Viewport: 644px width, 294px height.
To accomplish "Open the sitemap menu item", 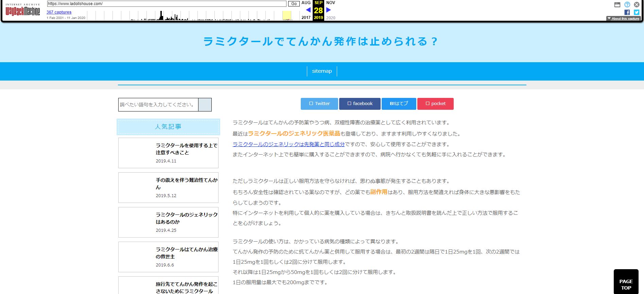I will (x=321, y=71).
